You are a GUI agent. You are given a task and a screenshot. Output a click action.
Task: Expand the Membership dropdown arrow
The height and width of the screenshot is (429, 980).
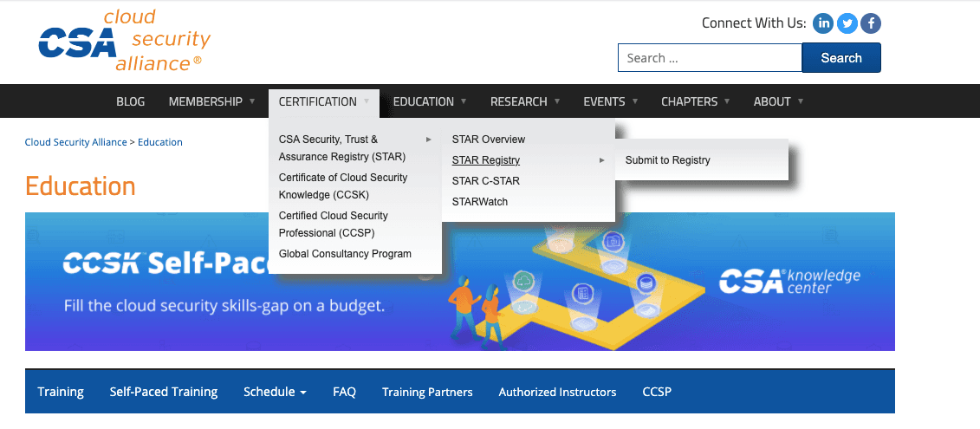tap(252, 101)
